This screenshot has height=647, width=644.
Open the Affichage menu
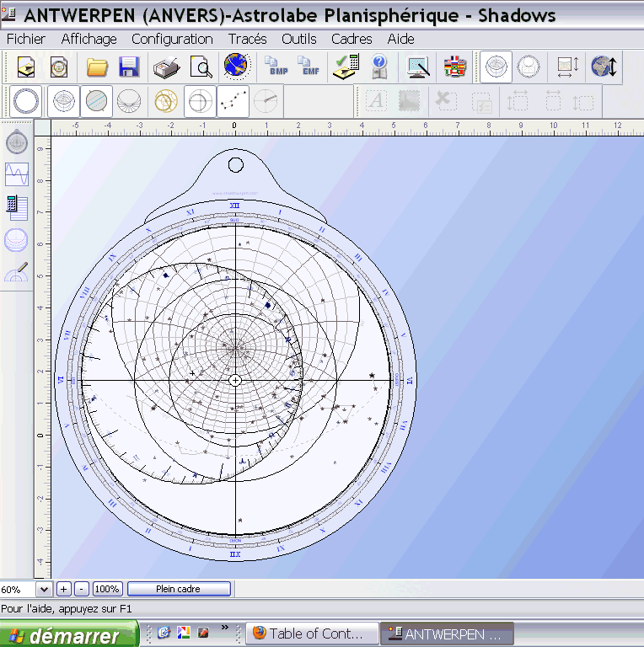[x=89, y=39]
